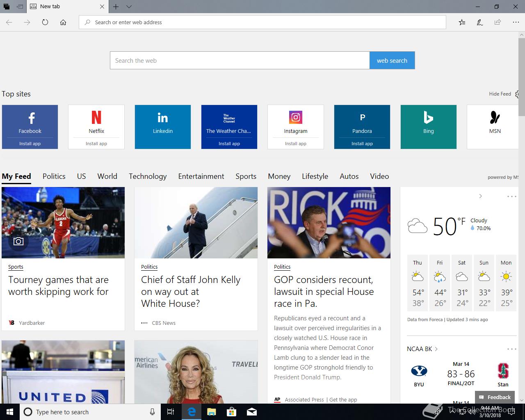The image size is (525, 420).
Task: Open a new tab with plus icon
Action: (x=116, y=7)
